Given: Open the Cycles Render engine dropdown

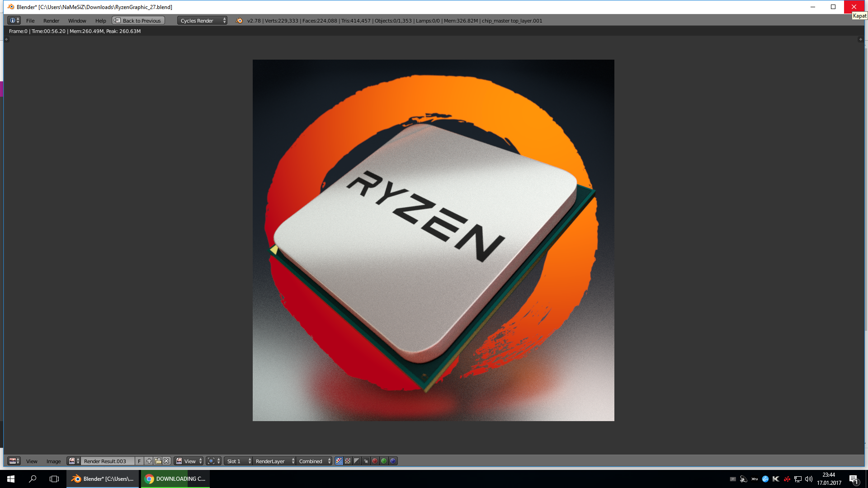Looking at the screenshot, I should 202,20.
